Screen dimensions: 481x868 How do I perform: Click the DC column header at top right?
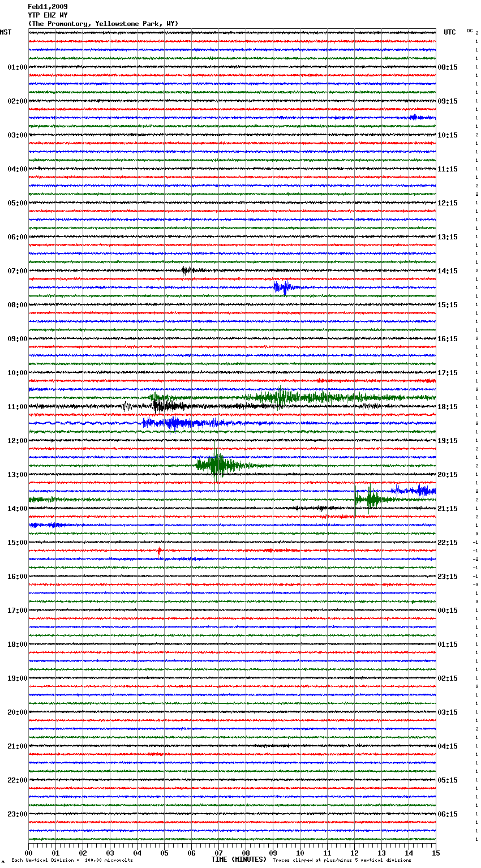coord(470,31)
